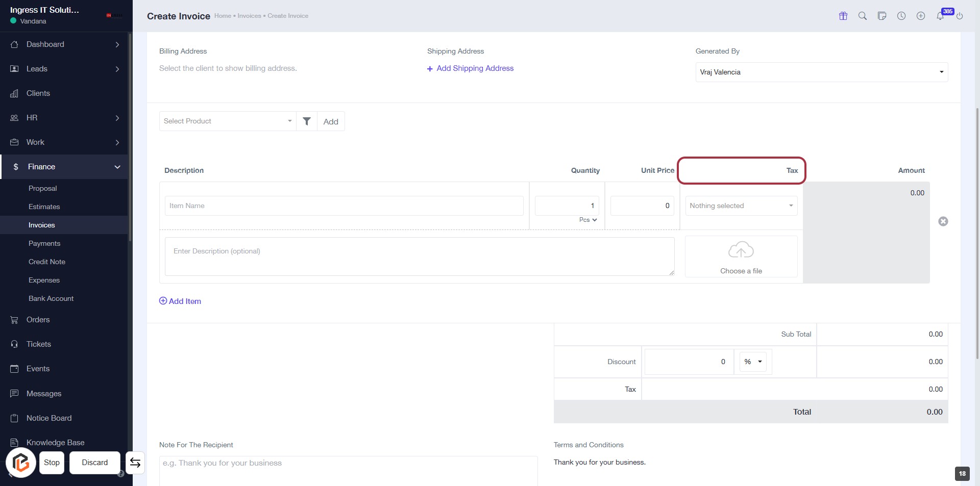The height and width of the screenshot is (486, 980).
Task: Click the power logout icon
Action: point(959,16)
